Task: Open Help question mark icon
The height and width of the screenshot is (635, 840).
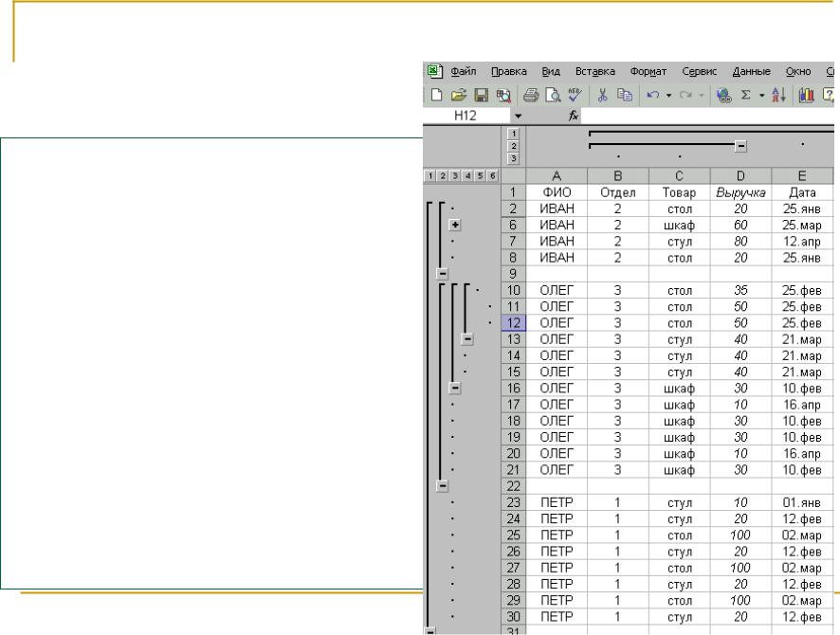Action: click(829, 96)
